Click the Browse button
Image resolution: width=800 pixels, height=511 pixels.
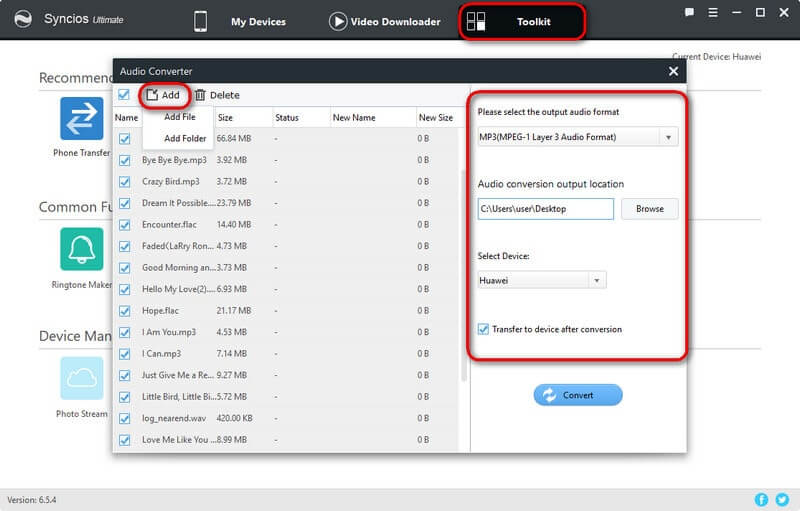coord(649,209)
